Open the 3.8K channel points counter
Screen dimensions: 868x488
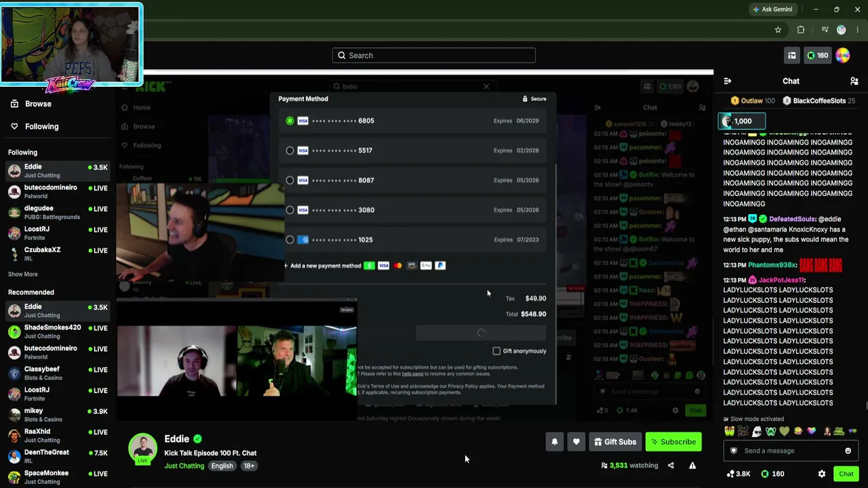(x=738, y=474)
